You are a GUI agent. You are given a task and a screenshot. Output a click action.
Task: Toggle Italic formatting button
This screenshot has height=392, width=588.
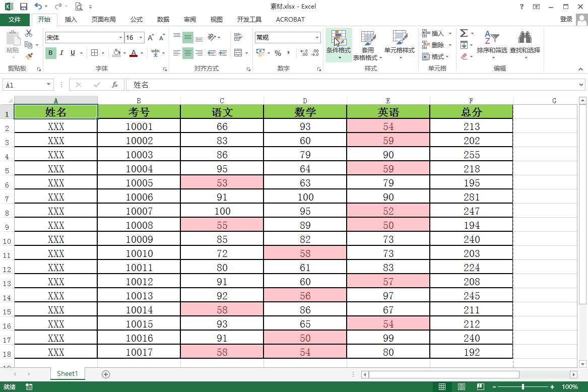pyautogui.click(x=61, y=53)
